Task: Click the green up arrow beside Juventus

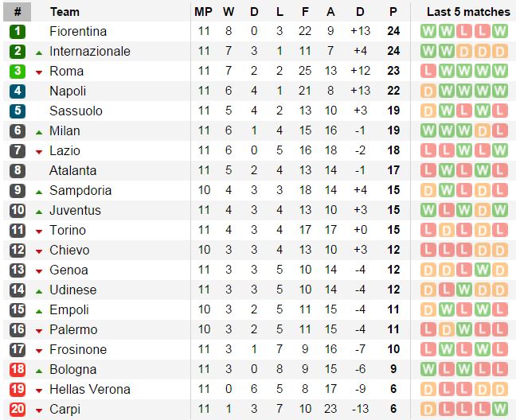Action: tap(39, 212)
